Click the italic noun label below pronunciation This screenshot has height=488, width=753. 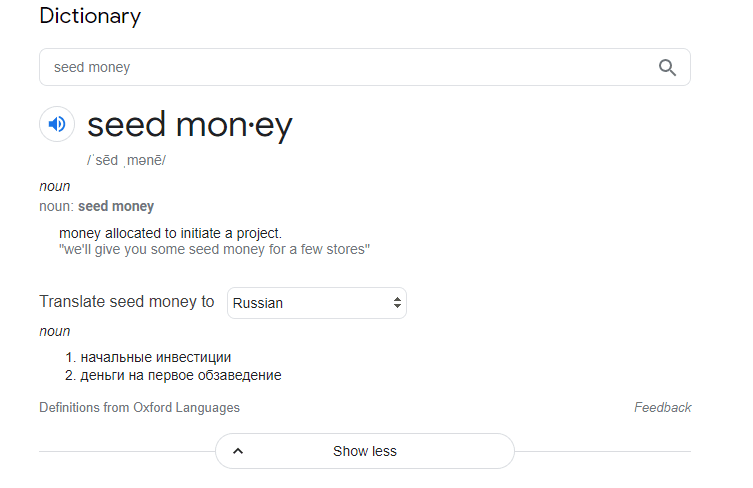[54, 186]
